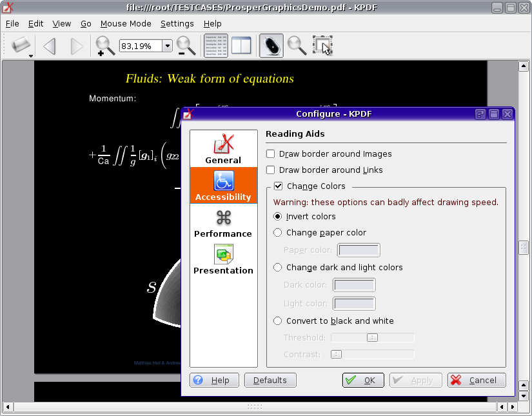Confirm with the OK button
532x416 pixels.
click(x=363, y=381)
